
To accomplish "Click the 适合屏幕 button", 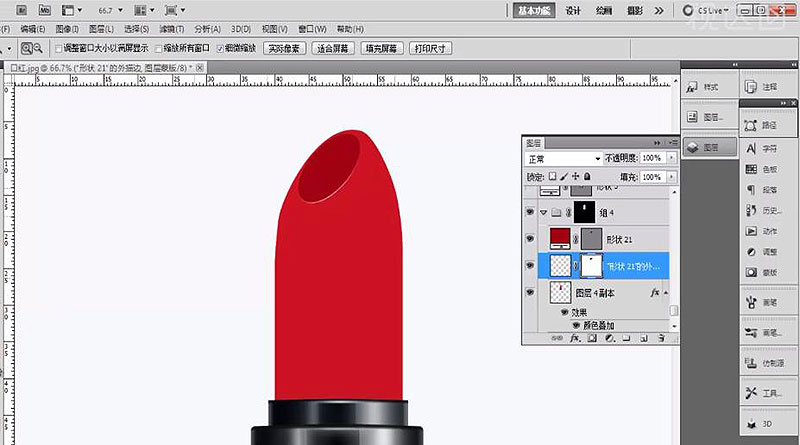I will coord(333,48).
